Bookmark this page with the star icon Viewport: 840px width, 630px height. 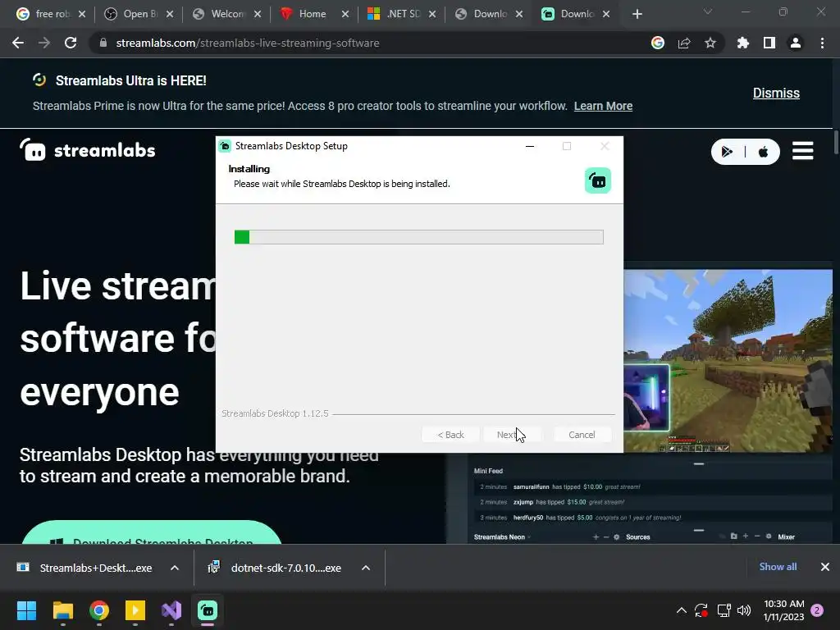710,43
